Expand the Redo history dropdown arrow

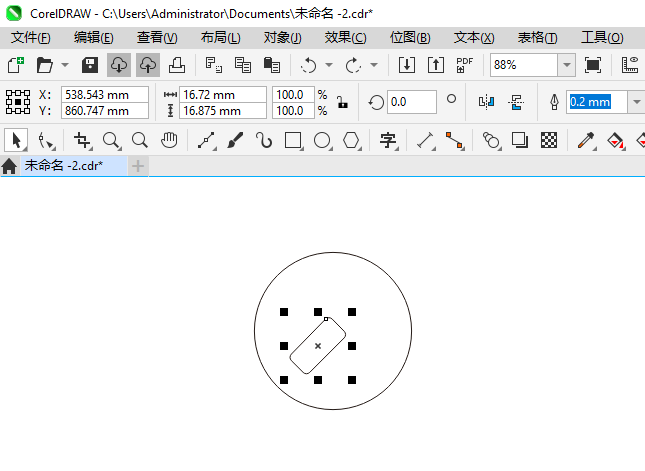coord(374,65)
